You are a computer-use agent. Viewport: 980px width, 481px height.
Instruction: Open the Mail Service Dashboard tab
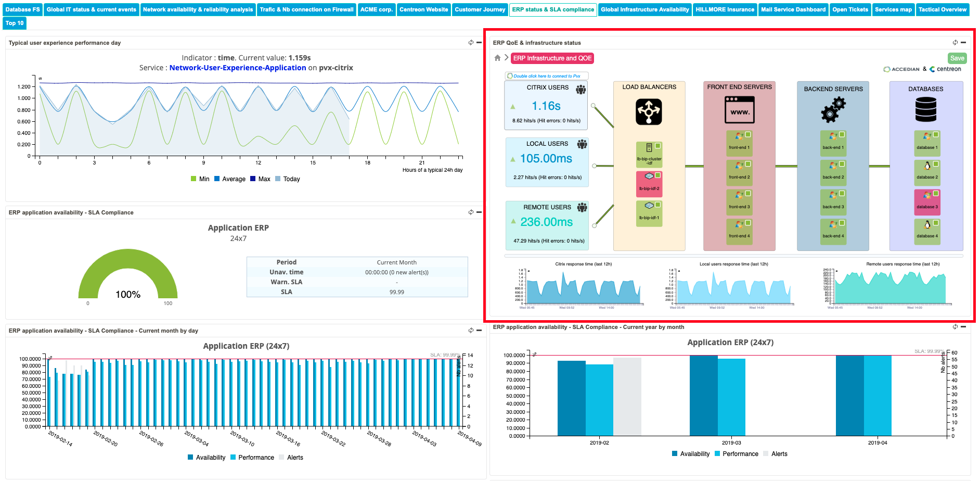[x=793, y=9]
